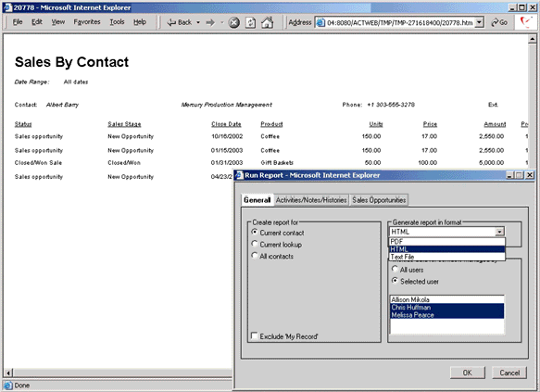Screen dimensions: 540x392
Task: Open the Back button history dropdown arrow
Action: pyautogui.click(x=198, y=23)
